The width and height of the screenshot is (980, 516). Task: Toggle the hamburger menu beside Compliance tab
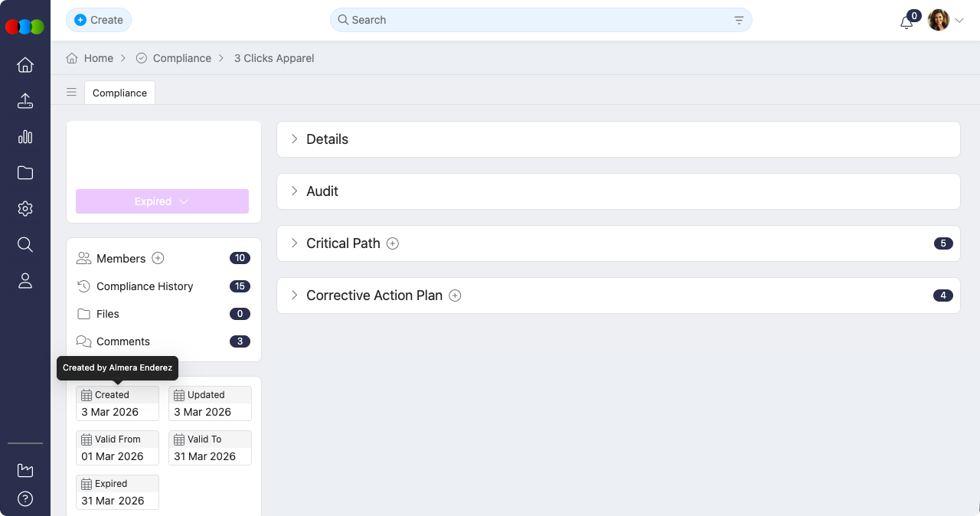71,93
